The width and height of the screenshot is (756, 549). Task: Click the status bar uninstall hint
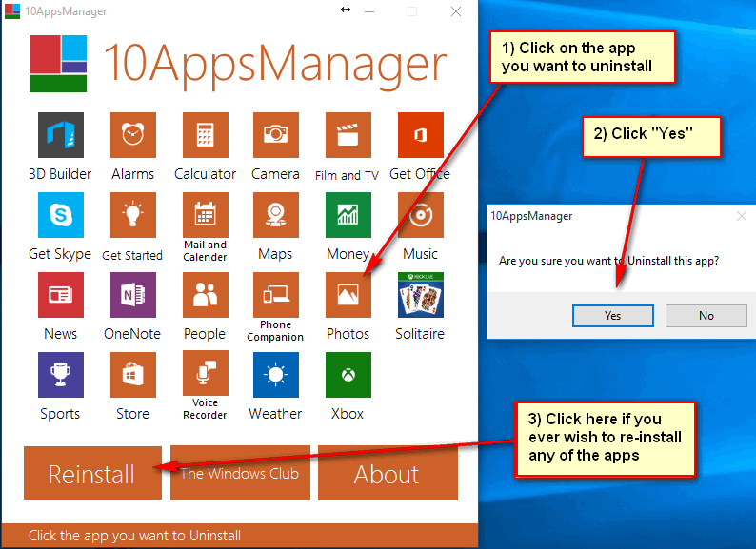134,536
